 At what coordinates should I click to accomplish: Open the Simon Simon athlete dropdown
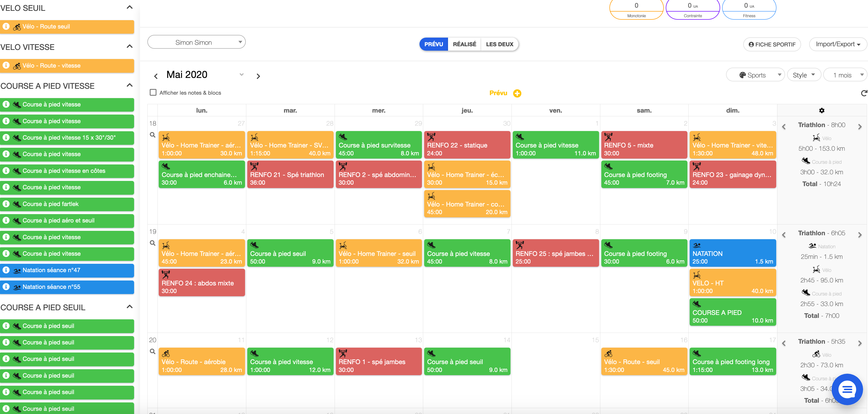196,43
